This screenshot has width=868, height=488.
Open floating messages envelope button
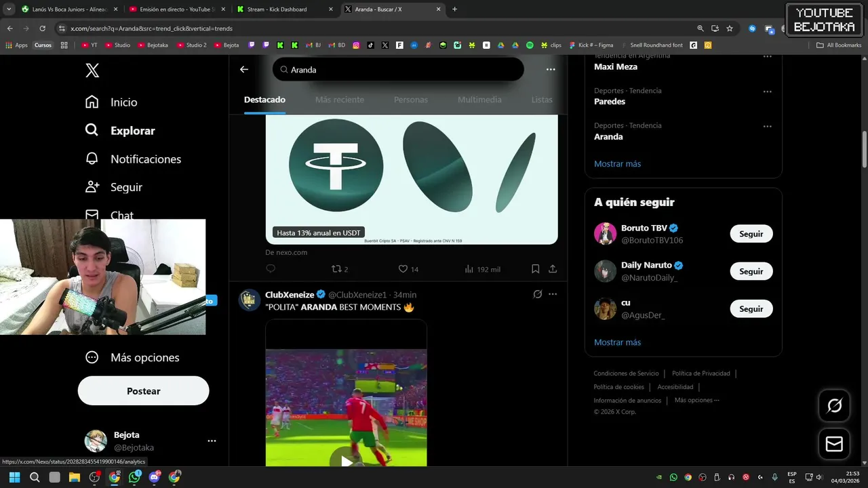(835, 444)
